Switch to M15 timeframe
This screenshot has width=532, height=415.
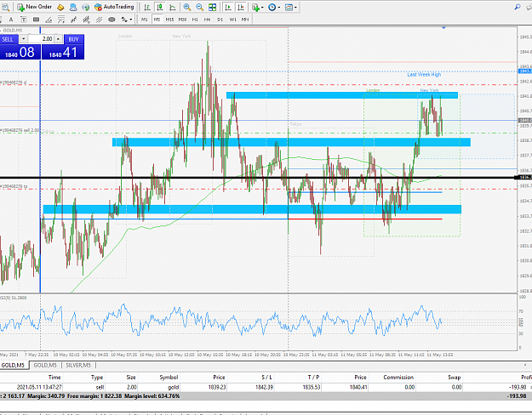point(169,20)
